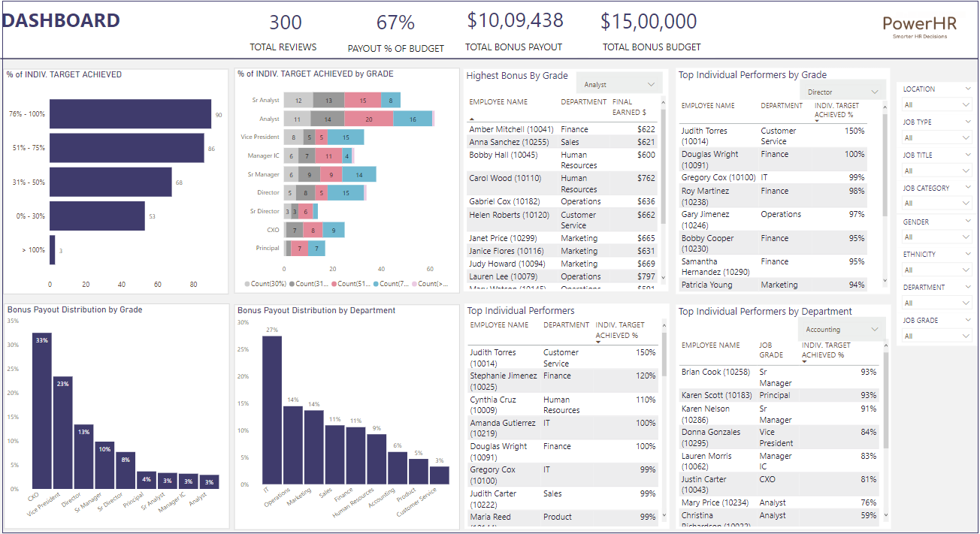The image size is (980, 534).
Task: Select the IT 27% column in Bonus Payout by Department
Action: tap(272, 410)
